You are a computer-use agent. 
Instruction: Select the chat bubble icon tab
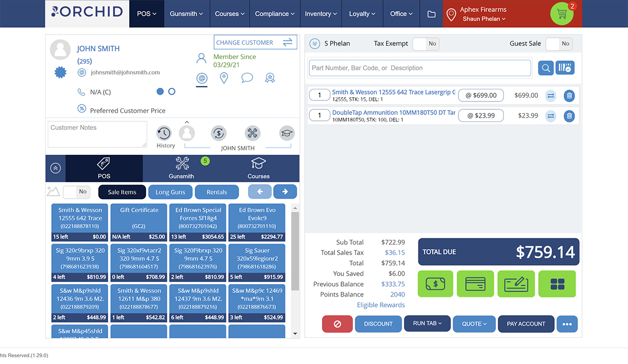point(247,78)
